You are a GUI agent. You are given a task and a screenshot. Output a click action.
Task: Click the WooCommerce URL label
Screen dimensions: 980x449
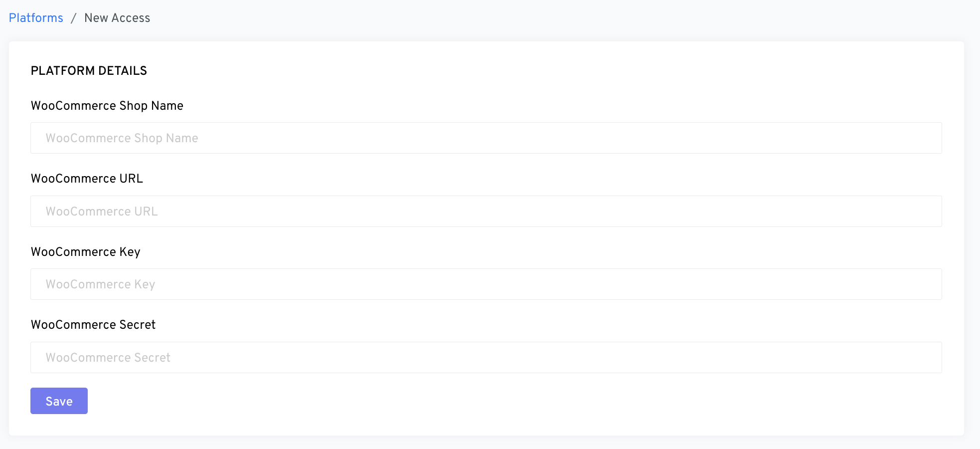(x=87, y=179)
